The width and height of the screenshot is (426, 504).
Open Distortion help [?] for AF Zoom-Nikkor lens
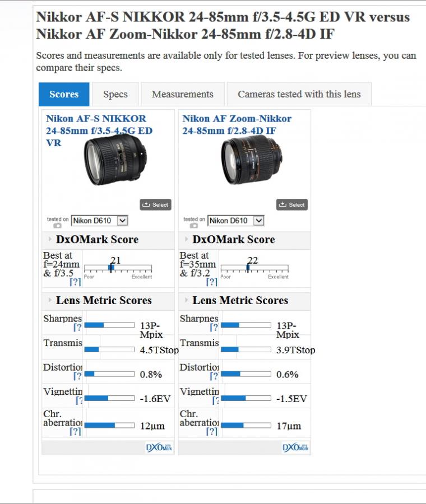click(214, 376)
